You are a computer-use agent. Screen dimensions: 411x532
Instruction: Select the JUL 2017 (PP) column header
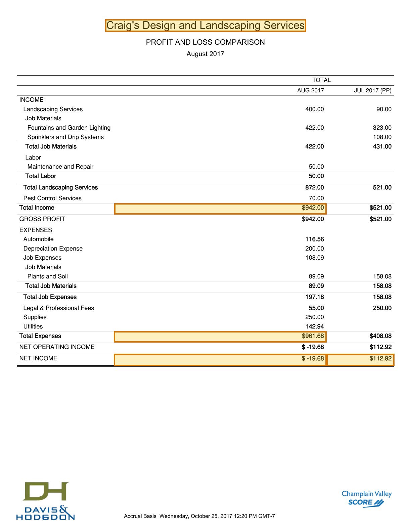373,90
